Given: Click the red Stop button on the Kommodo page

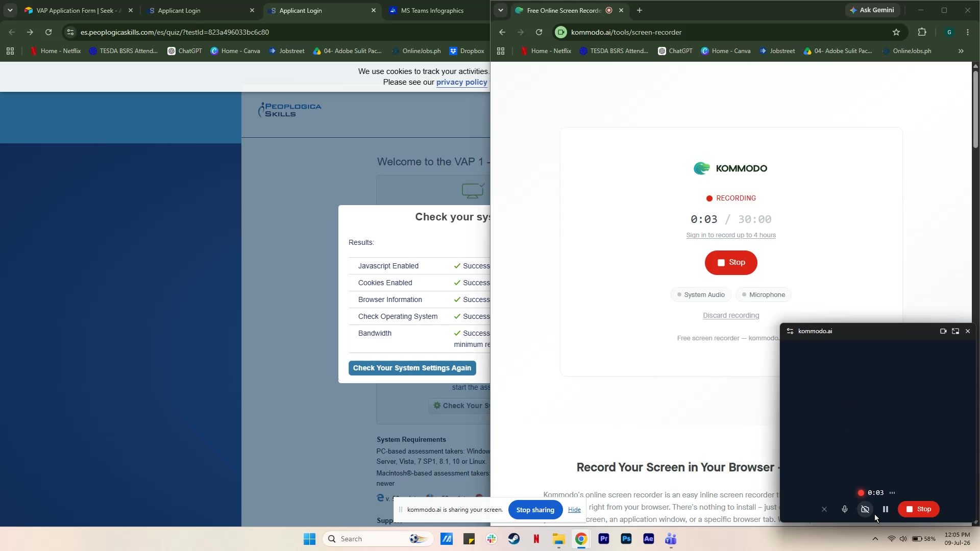Looking at the screenshot, I should 731,263.
